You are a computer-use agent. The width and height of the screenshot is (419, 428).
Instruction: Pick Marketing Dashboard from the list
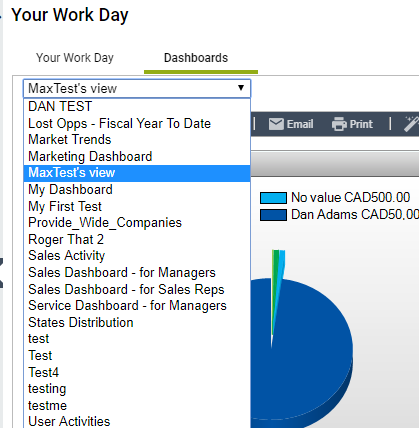tap(137, 156)
